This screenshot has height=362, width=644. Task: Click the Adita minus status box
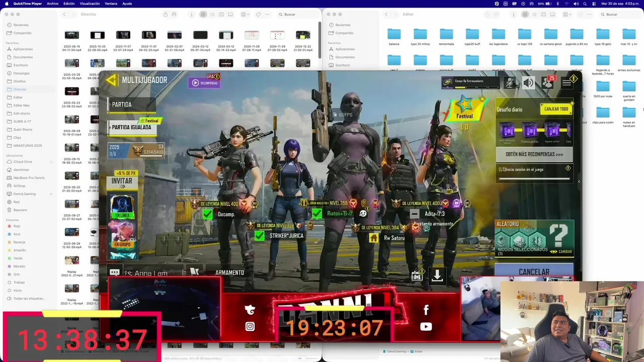pyautogui.click(x=415, y=214)
